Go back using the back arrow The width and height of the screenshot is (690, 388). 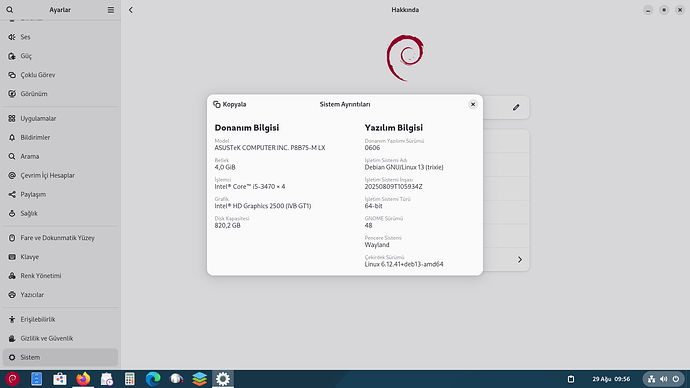pos(131,10)
